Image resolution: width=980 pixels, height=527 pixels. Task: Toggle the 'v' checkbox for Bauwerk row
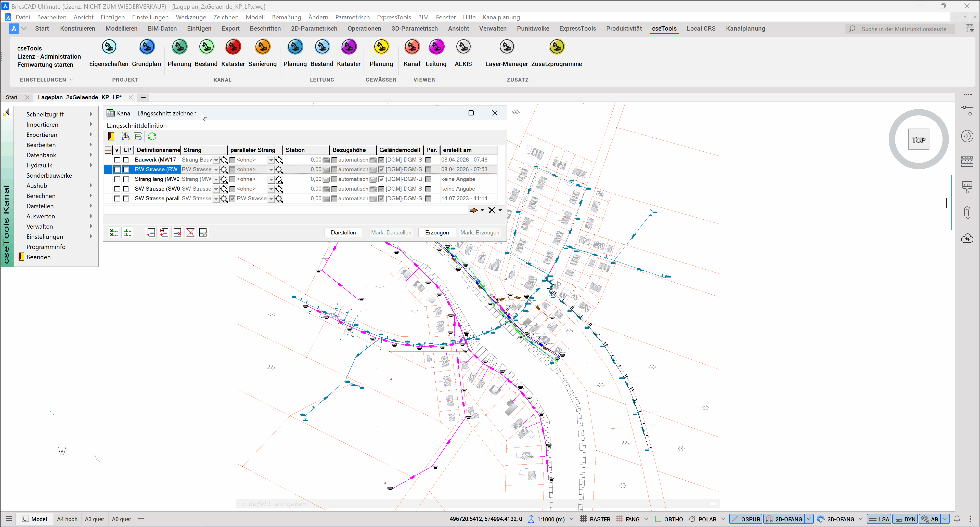(x=117, y=160)
